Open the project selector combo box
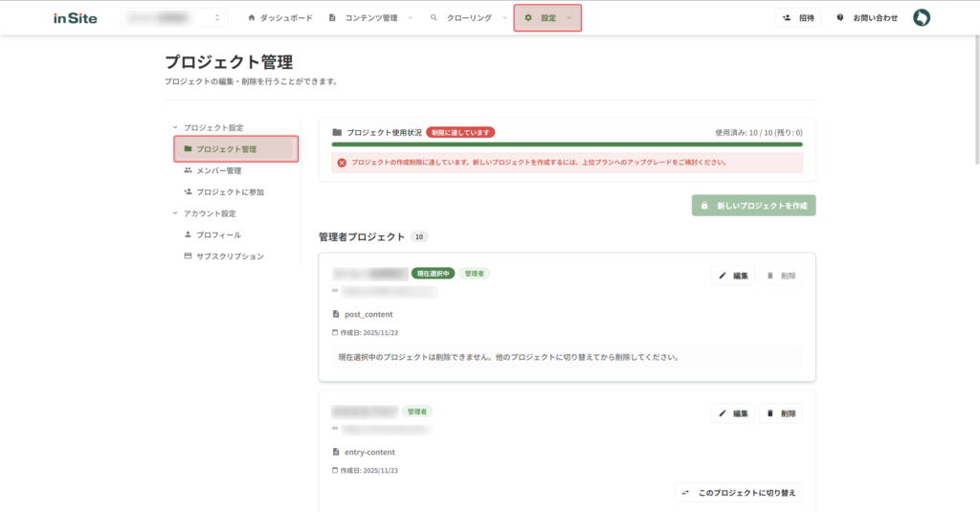 [174, 17]
